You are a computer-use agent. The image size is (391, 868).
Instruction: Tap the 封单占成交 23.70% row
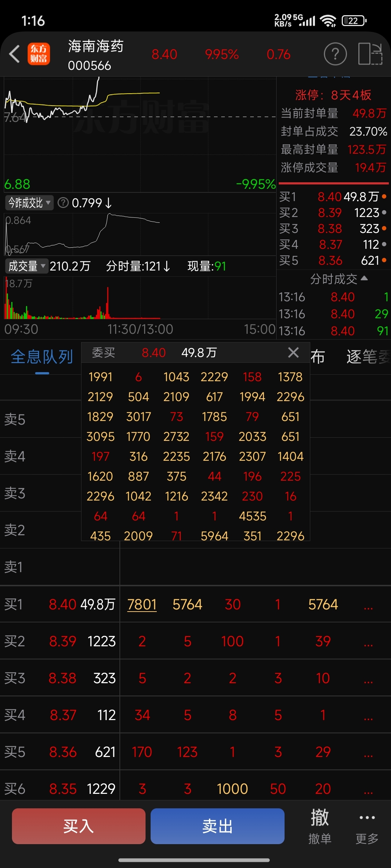coord(334,131)
